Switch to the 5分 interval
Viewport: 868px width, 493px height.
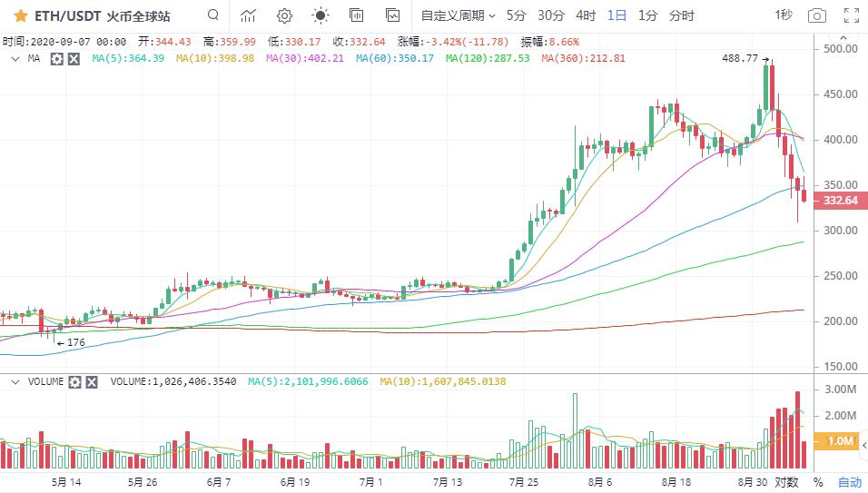[x=516, y=15]
